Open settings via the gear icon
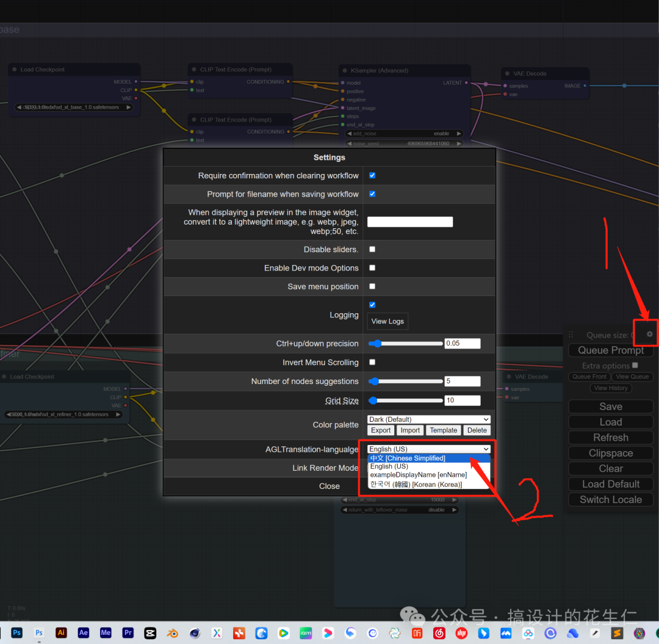The width and height of the screenshot is (659, 644). click(649, 334)
